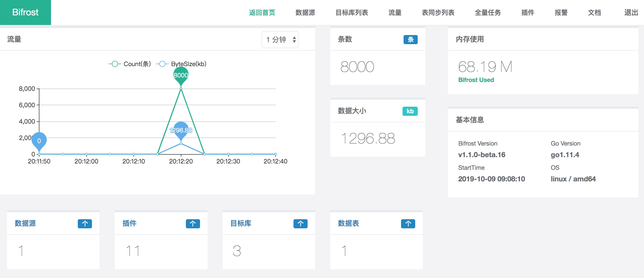The width and height of the screenshot is (644, 278).
Task: Toggle the Count(条) legend series
Action: [x=130, y=64]
